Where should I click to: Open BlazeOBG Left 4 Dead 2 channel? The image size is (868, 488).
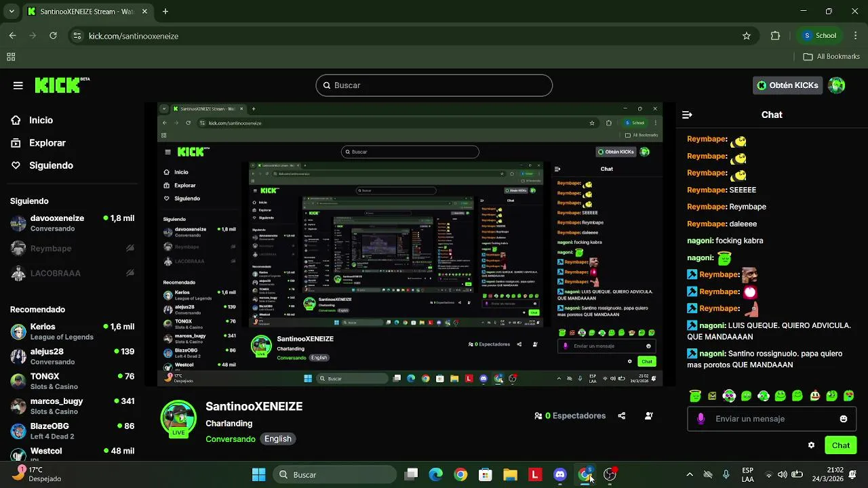pos(72,431)
